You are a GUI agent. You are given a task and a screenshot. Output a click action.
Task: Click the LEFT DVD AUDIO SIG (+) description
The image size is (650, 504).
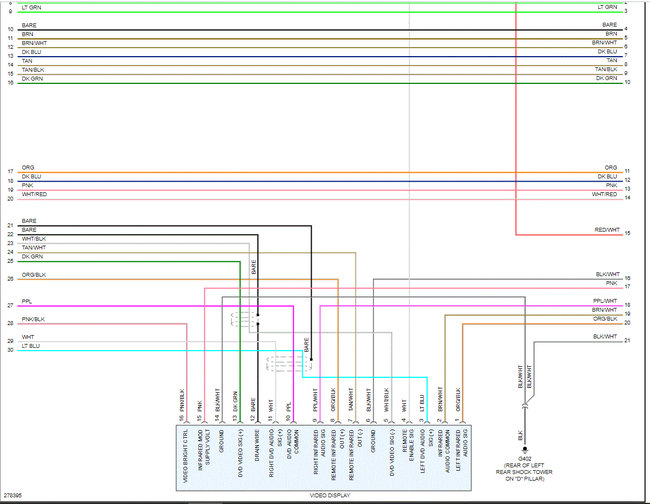427,451
